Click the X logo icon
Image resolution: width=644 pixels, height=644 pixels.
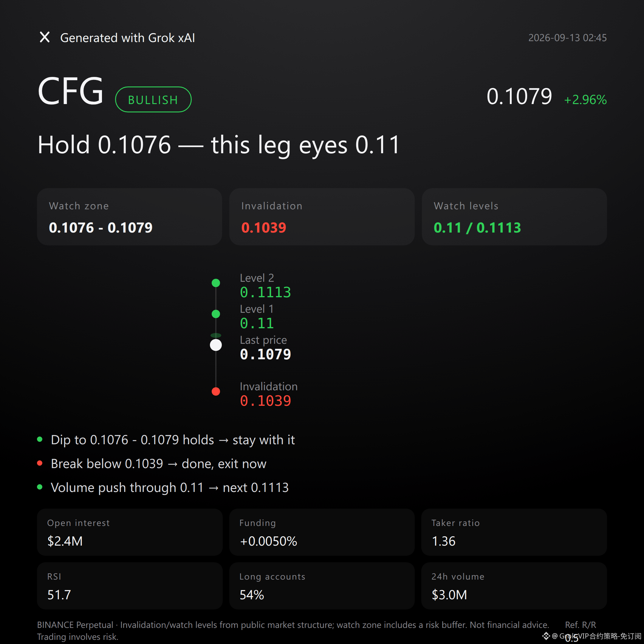point(45,37)
